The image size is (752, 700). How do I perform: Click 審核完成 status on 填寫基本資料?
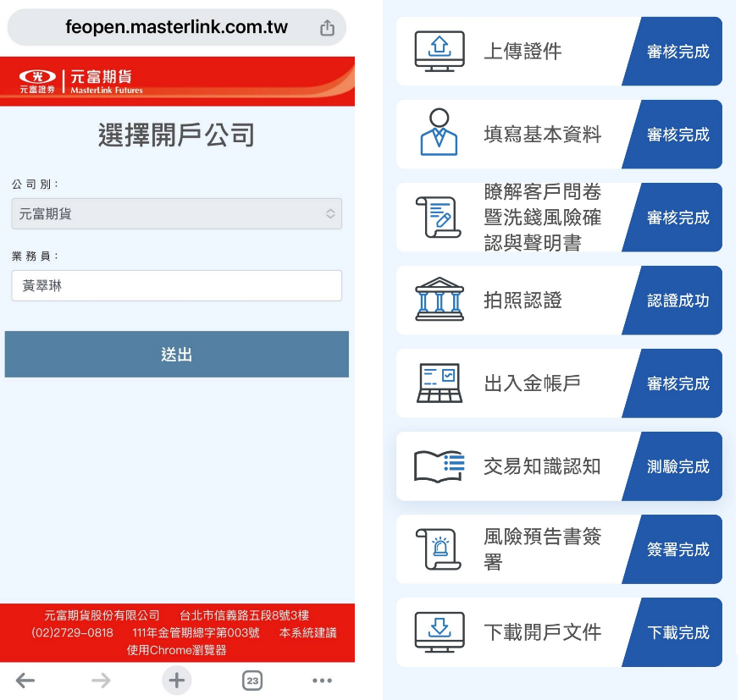click(677, 135)
